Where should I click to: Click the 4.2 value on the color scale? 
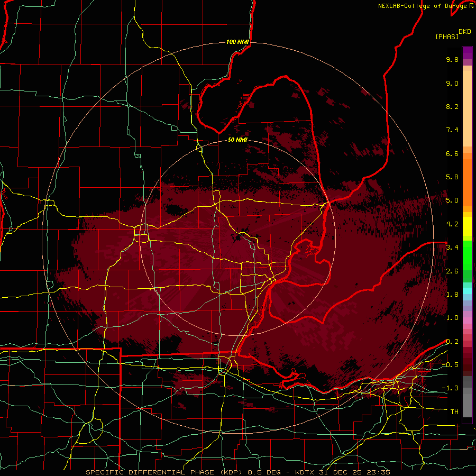(x=452, y=224)
